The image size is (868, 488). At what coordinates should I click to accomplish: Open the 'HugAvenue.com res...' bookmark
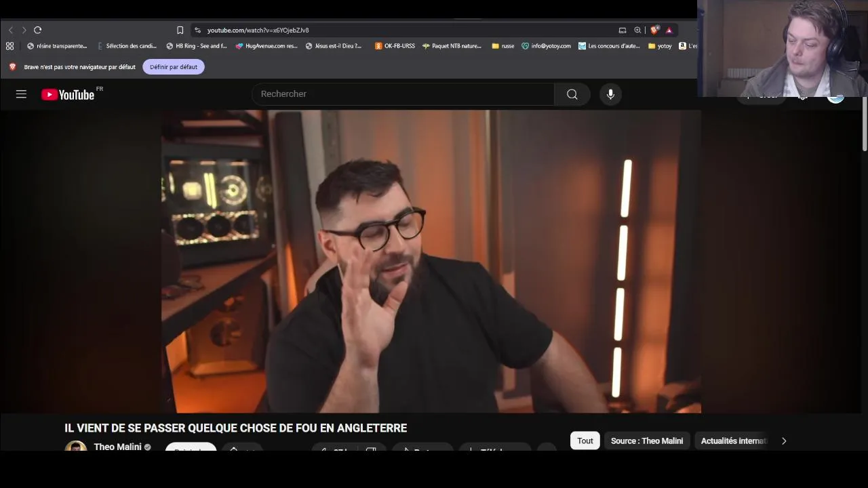[267, 46]
